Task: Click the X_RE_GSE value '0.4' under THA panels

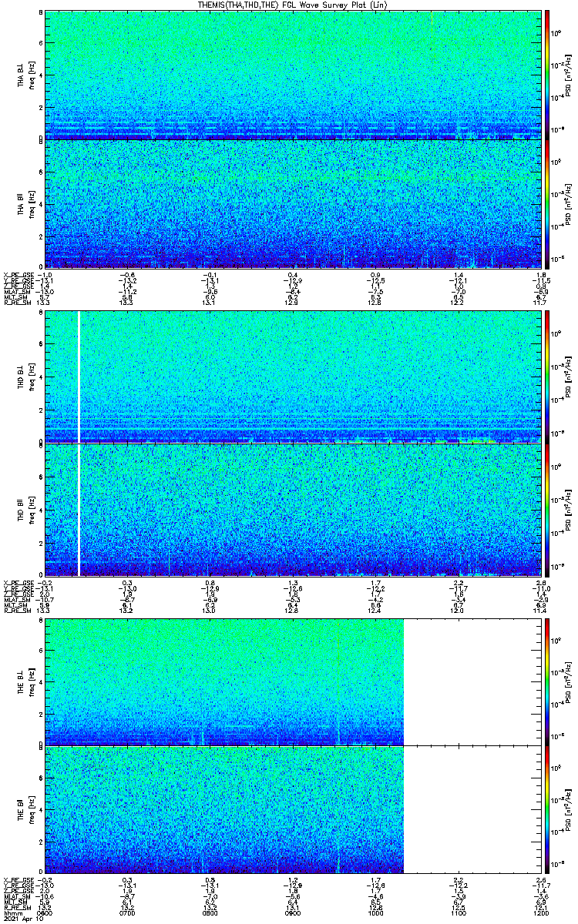Action: point(294,275)
